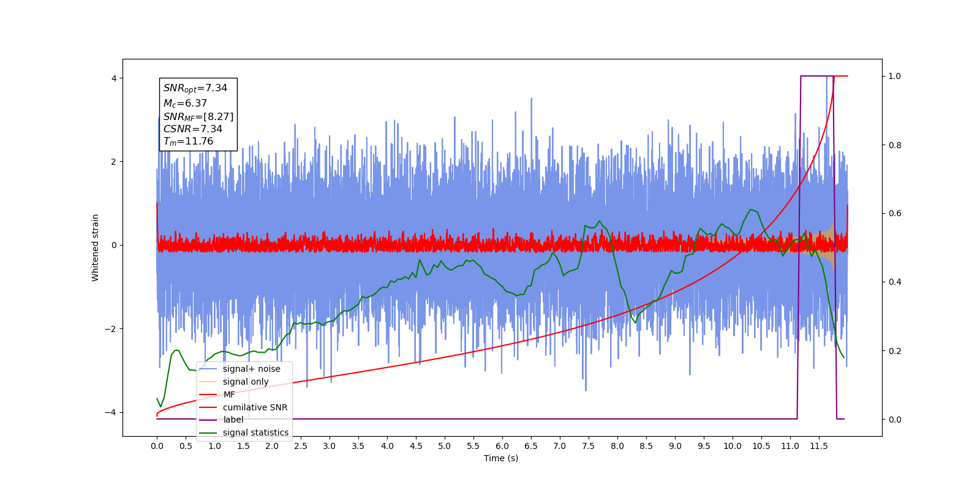Click the right y-axis tick label 1.0
Viewport: 980px width, 490px height.
coord(895,77)
